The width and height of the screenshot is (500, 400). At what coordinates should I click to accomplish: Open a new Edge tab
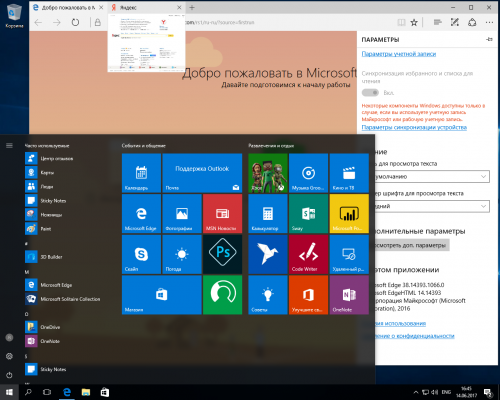pos(192,7)
